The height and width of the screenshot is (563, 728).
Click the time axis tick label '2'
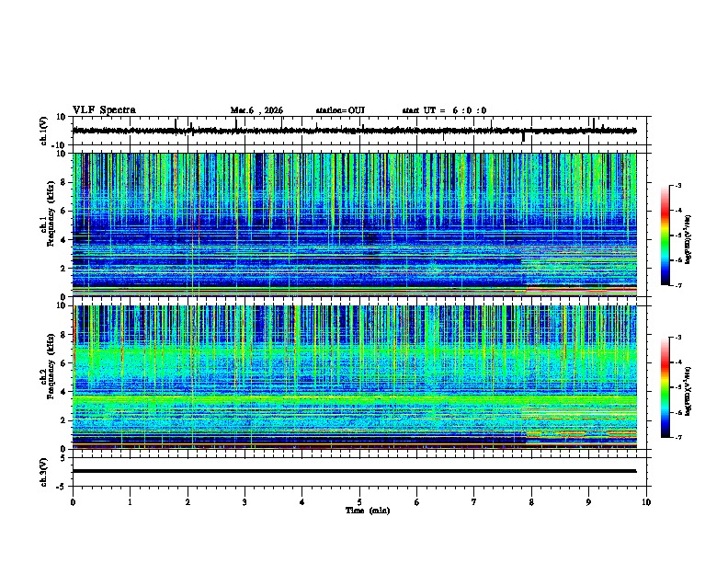coord(188,502)
